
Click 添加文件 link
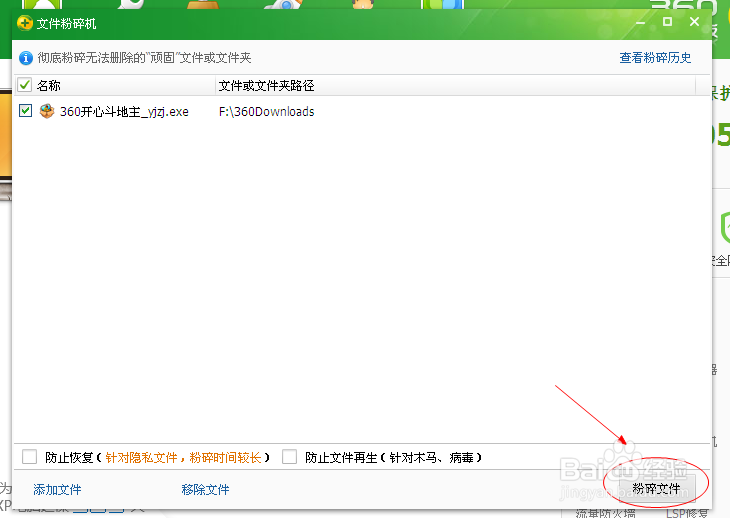[x=57, y=490]
